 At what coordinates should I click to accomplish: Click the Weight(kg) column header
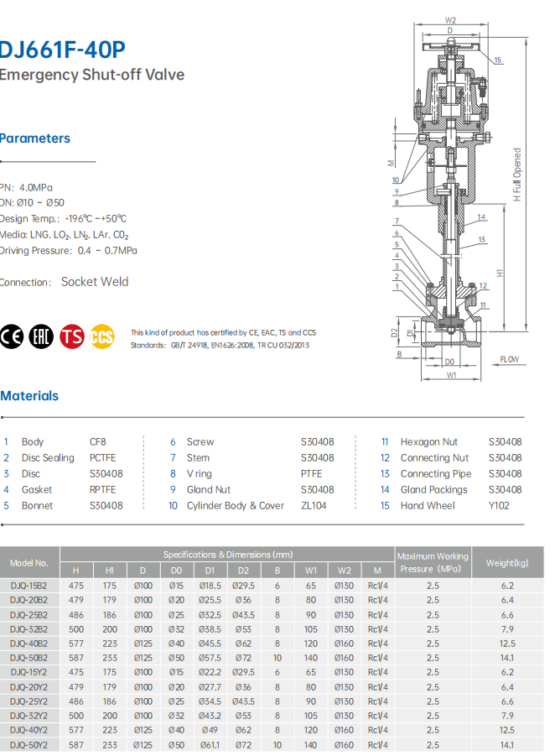point(507,562)
